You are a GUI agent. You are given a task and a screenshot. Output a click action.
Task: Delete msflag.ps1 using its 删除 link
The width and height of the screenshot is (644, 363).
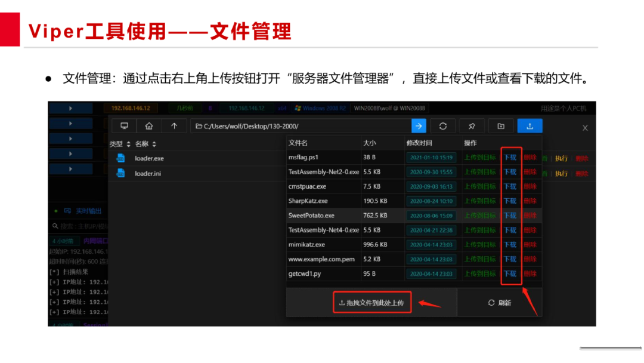[x=530, y=158]
